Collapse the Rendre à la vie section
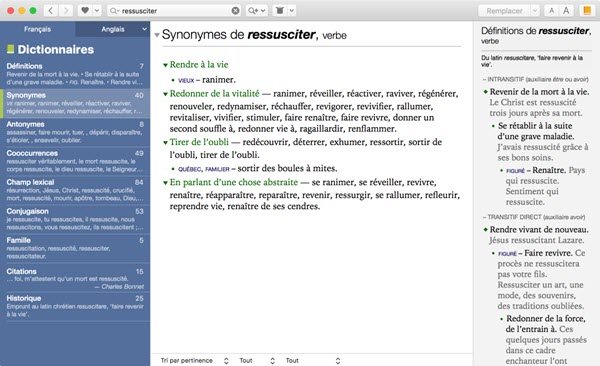 point(165,65)
